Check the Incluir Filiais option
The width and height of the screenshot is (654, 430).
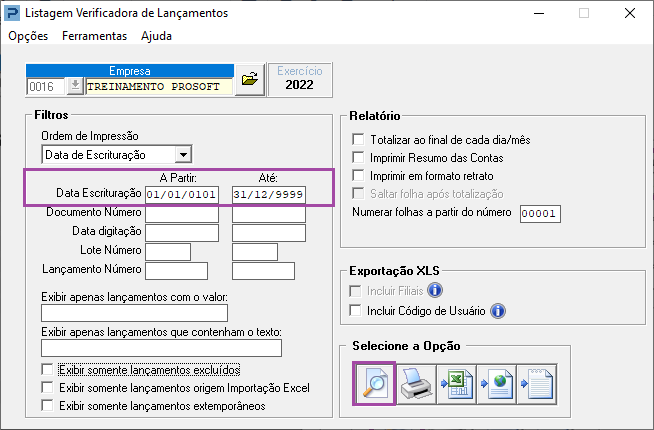(x=355, y=291)
